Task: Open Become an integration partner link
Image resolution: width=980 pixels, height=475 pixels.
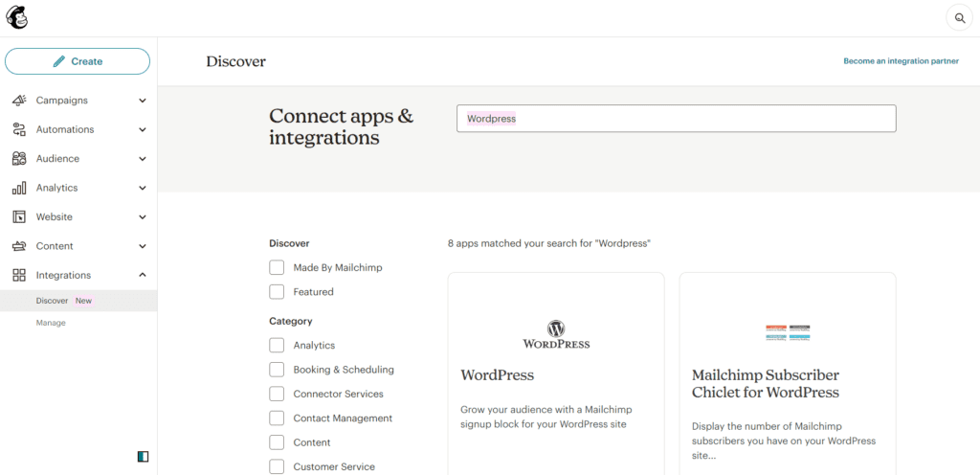Action: click(x=901, y=61)
